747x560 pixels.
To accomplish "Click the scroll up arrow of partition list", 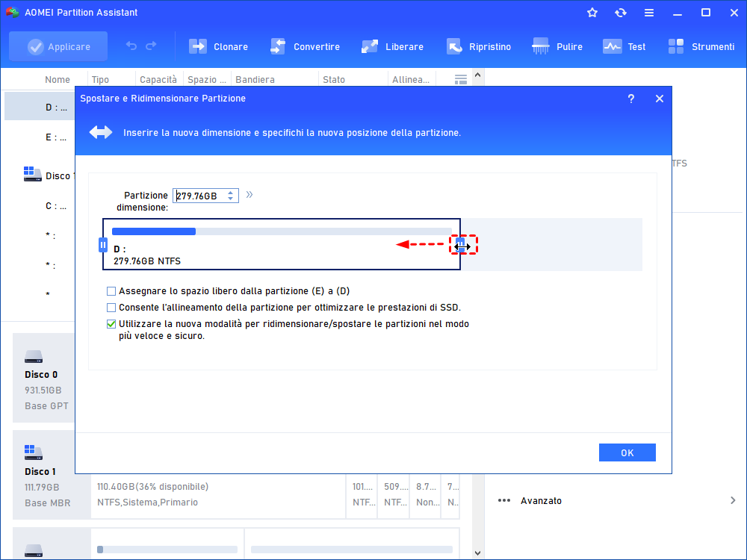I will [x=478, y=75].
